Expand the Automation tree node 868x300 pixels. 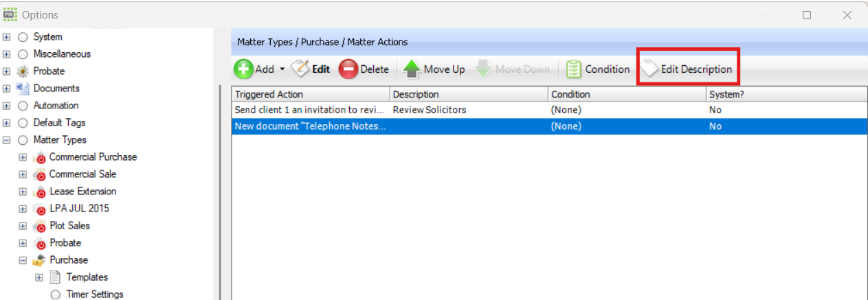(x=6, y=106)
